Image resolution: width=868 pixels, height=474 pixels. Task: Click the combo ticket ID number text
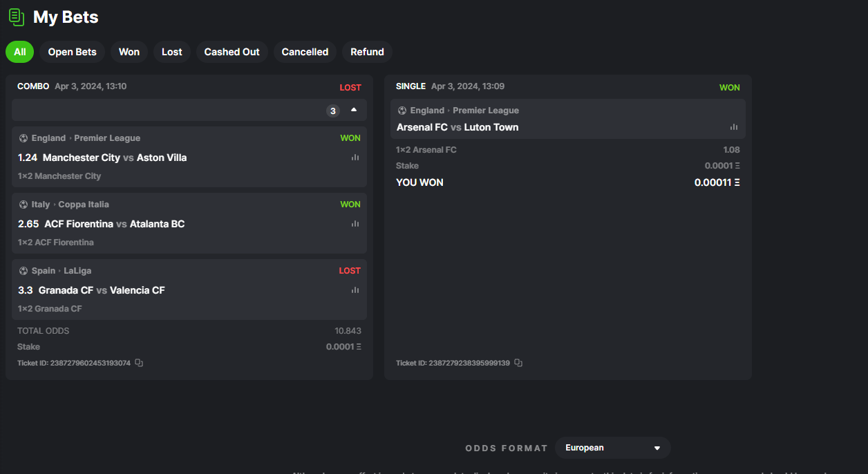pyautogui.click(x=91, y=363)
